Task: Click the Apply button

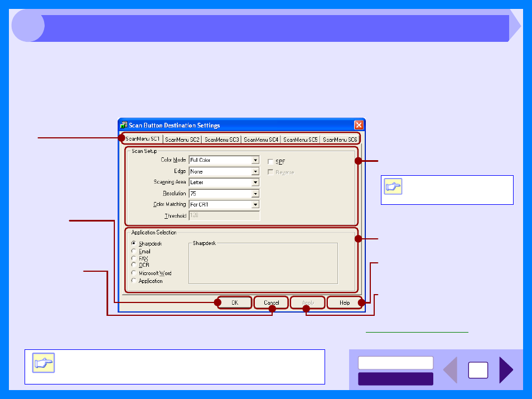Action: click(308, 302)
